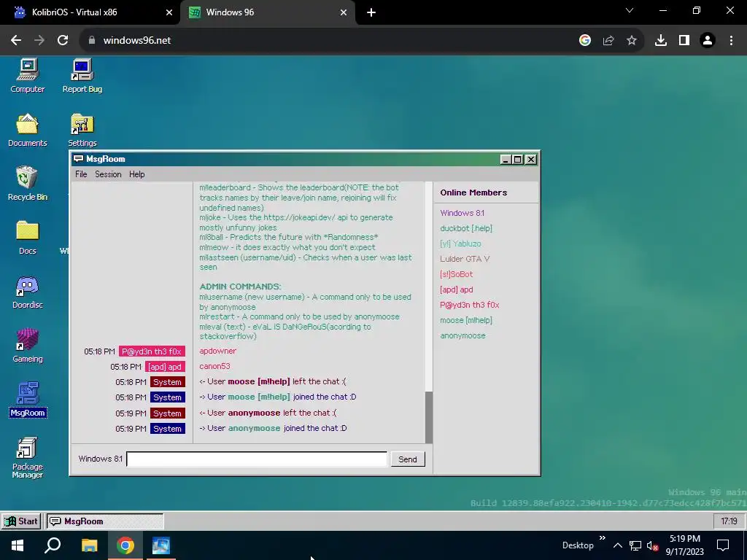
Task: Open the Report Bug shortcut
Action: click(x=82, y=76)
